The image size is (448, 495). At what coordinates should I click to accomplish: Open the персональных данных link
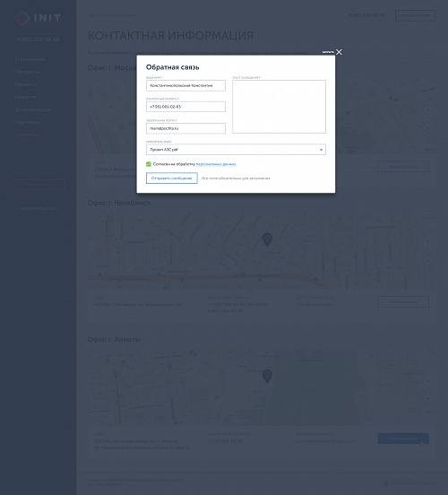(x=216, y=164)
